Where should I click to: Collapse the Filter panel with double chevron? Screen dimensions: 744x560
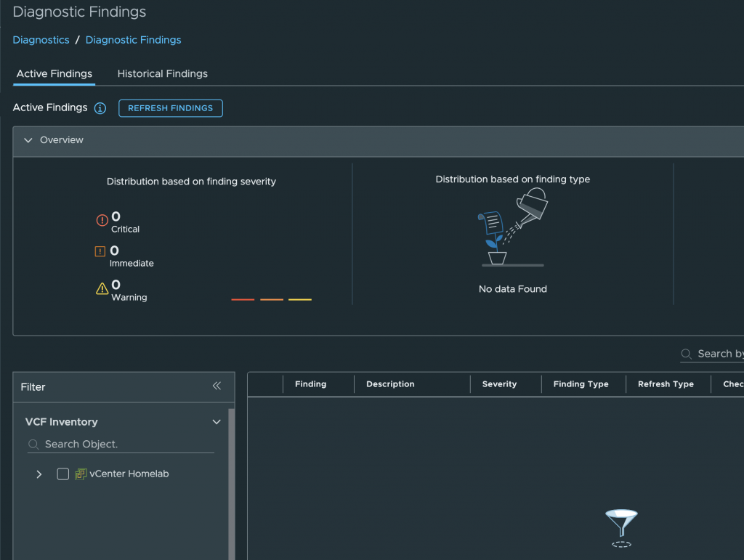tap(217, 386)
